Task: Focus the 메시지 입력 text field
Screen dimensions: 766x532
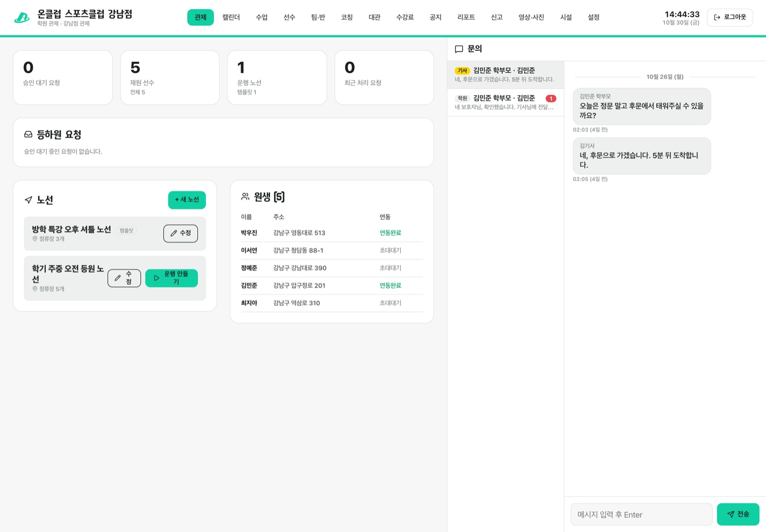Action: [x=641, y=514]
